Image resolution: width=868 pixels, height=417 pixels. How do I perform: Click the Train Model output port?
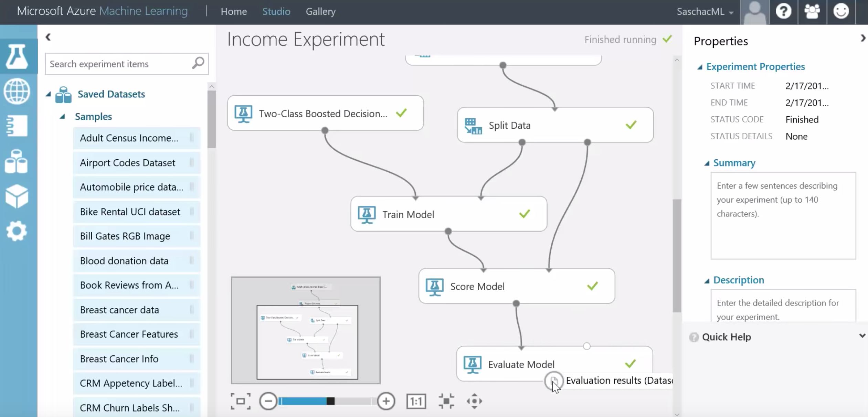click(448, 231)
